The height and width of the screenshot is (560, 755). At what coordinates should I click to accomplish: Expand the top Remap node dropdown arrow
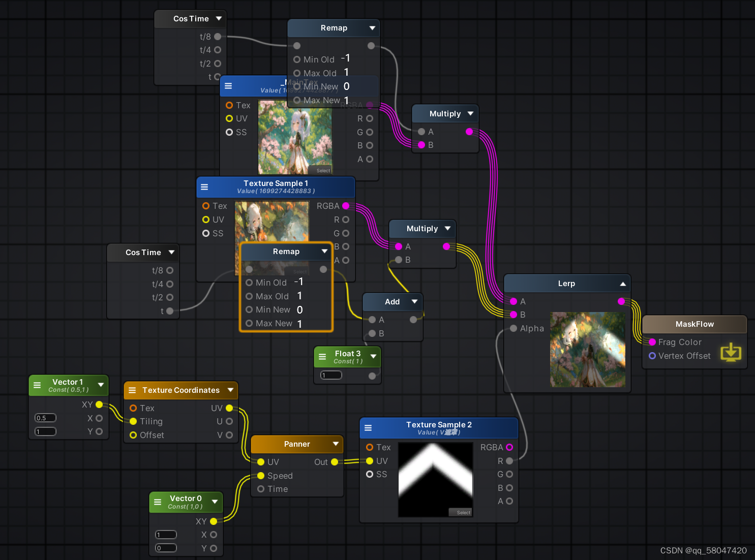click(x=372, y=28)
